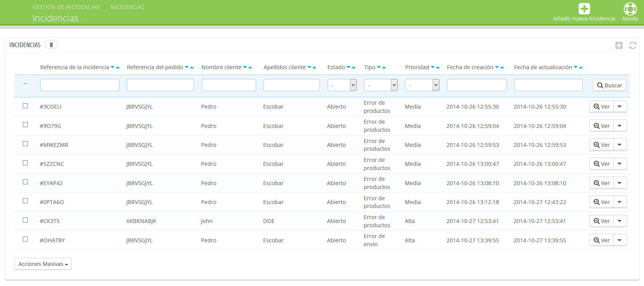The height and width of the screenshot is (286, 644).
Task: Sort Apellidos cliente descending
Action: click(309, 67)
